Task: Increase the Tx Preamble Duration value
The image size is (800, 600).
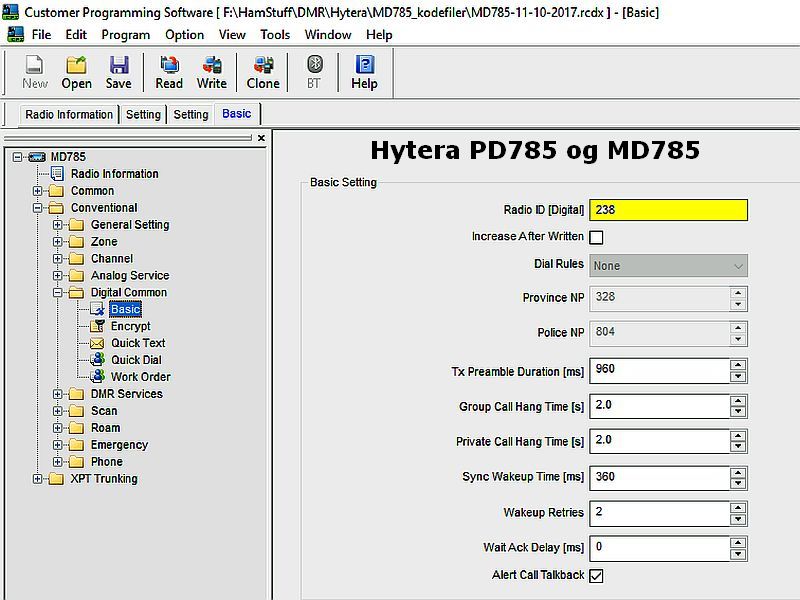Action: 738,365
